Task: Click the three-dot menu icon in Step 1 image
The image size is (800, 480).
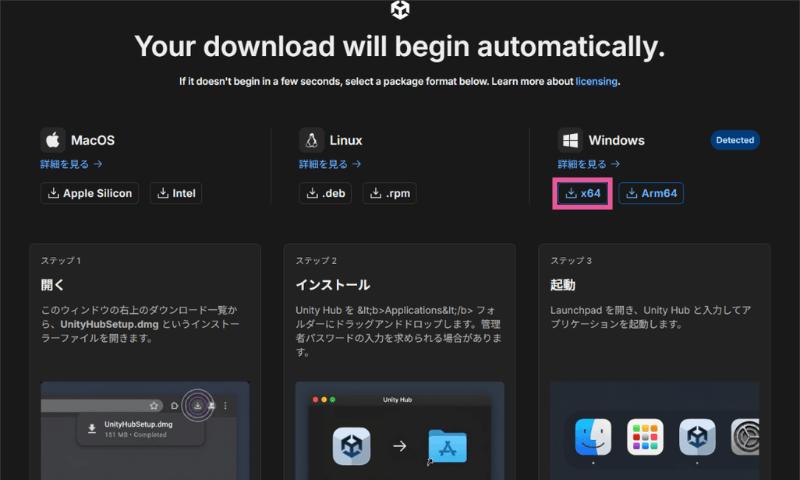Action: tap(225, 406)
